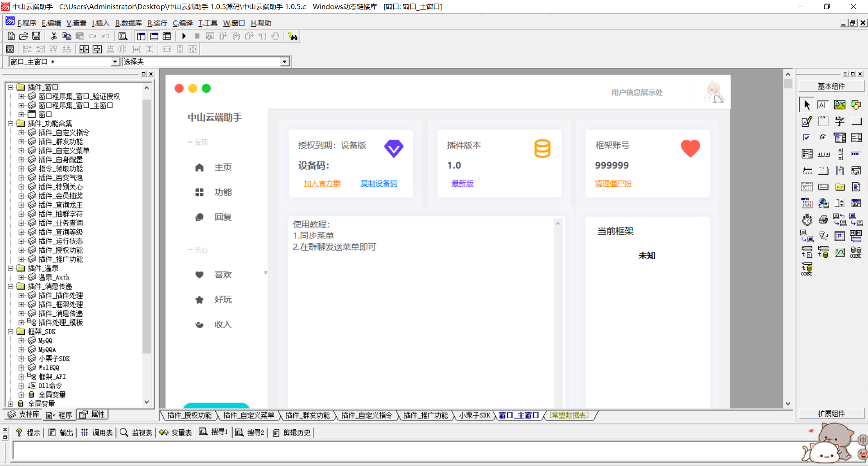Select the picture box component in the palette
The image size is (868, 466).
(x=839, y=105)
